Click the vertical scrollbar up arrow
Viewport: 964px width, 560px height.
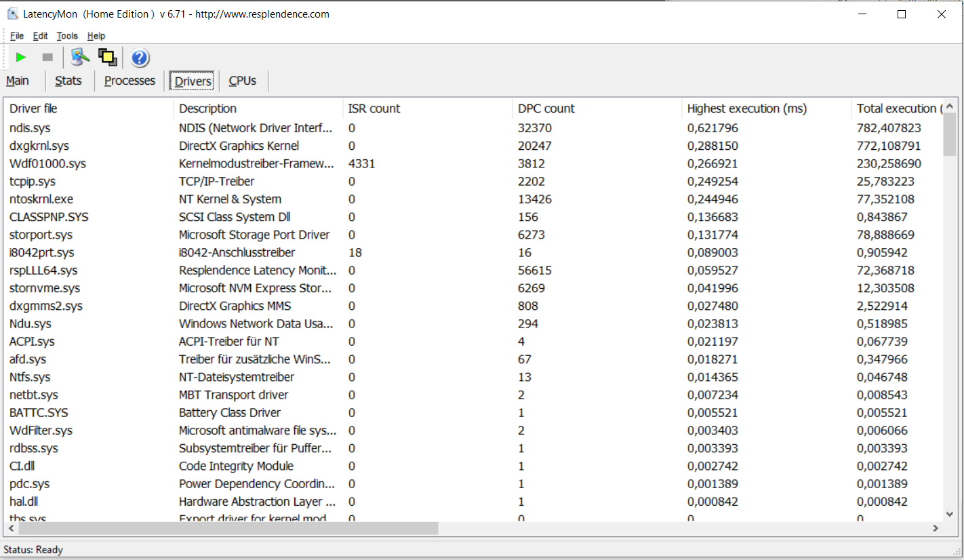[x=950, y=106]
